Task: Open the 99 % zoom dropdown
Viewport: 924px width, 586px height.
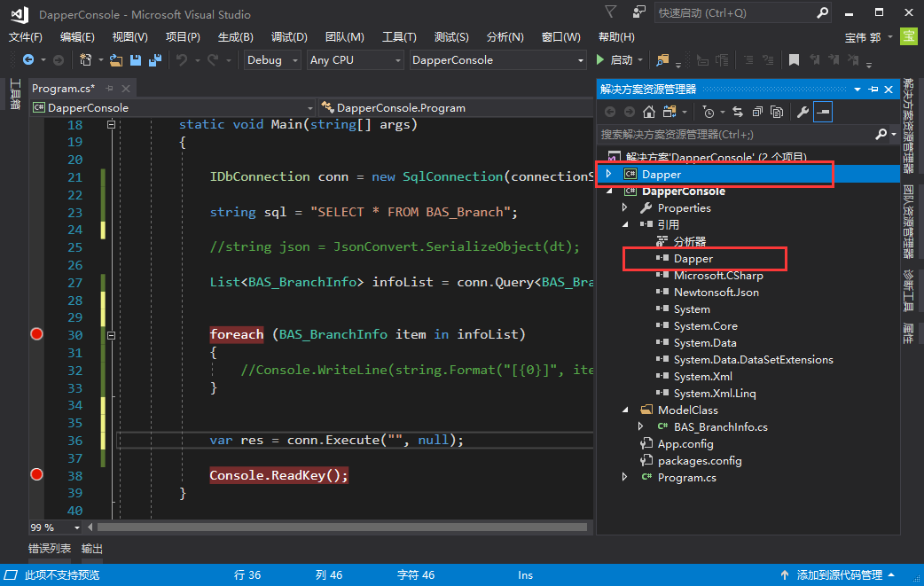Action: (x=55, y=527)
